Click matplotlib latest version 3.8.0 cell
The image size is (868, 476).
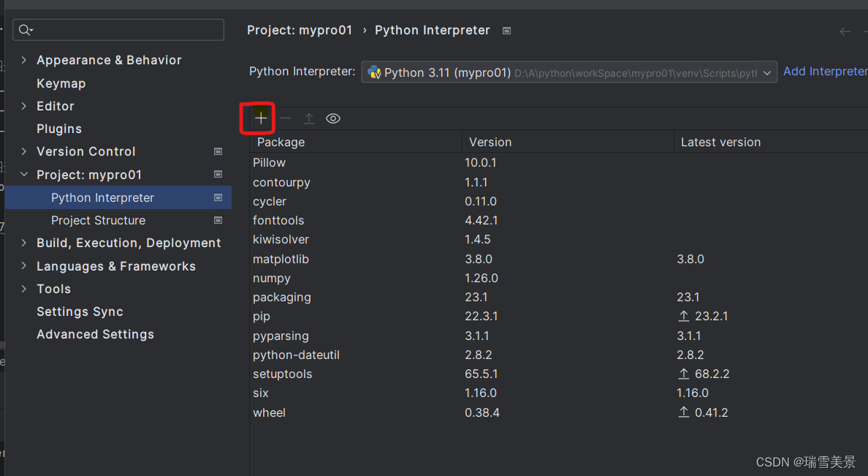click(x=690, y=259)
